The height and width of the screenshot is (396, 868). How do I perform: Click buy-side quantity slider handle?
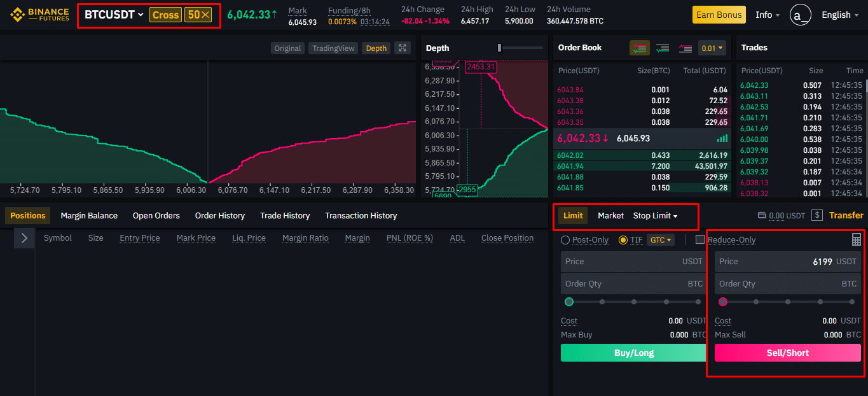[x=569, y=302]
